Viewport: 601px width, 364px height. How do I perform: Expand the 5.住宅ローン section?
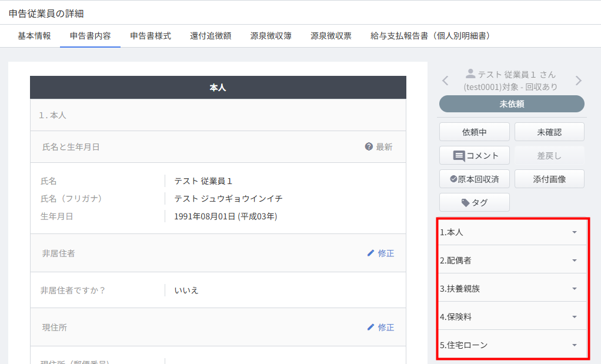pos(512,345)
